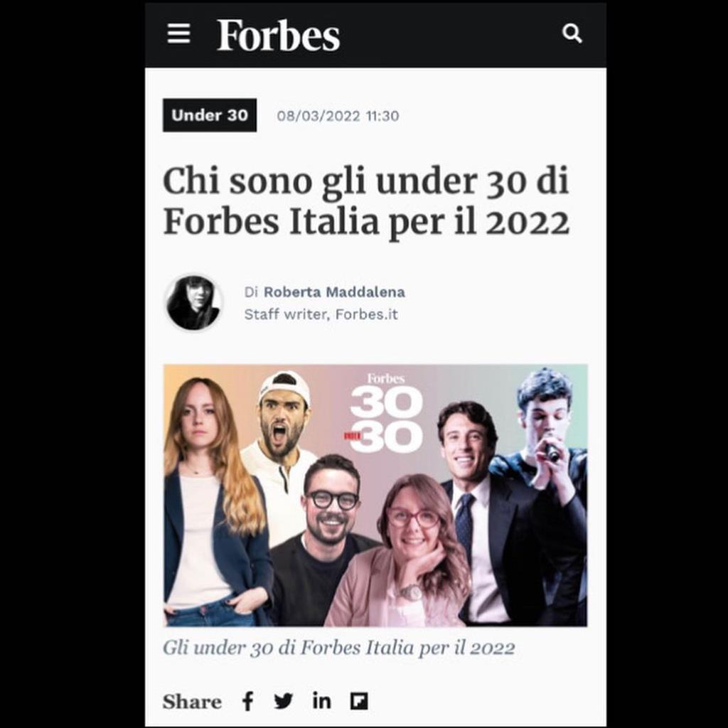The height and width of the screenshot is (728, 728).
Task: Click the article date 08/03/2022
Action: click(x=318, y=116)
